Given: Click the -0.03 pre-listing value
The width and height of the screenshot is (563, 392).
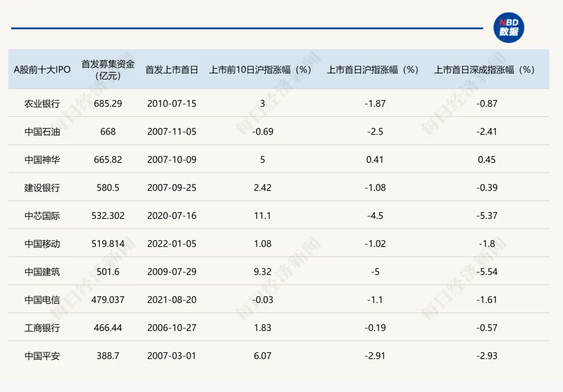Looking at the screenshot, I should pyautogui.click(x=262, y=300).
